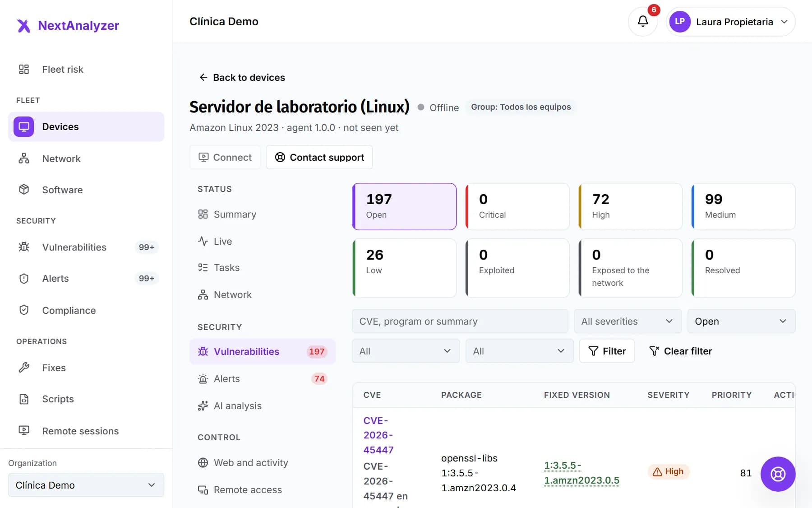Click the Connect button
This screenshot has width=812, height=508.
pyautogui.click(x=225, y=157)
